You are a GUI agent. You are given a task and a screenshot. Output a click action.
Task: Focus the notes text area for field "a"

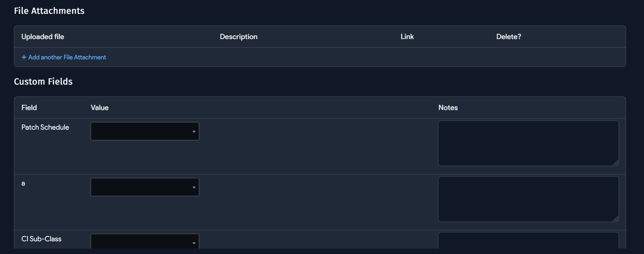pyautogui.click(x=528, y=199)
